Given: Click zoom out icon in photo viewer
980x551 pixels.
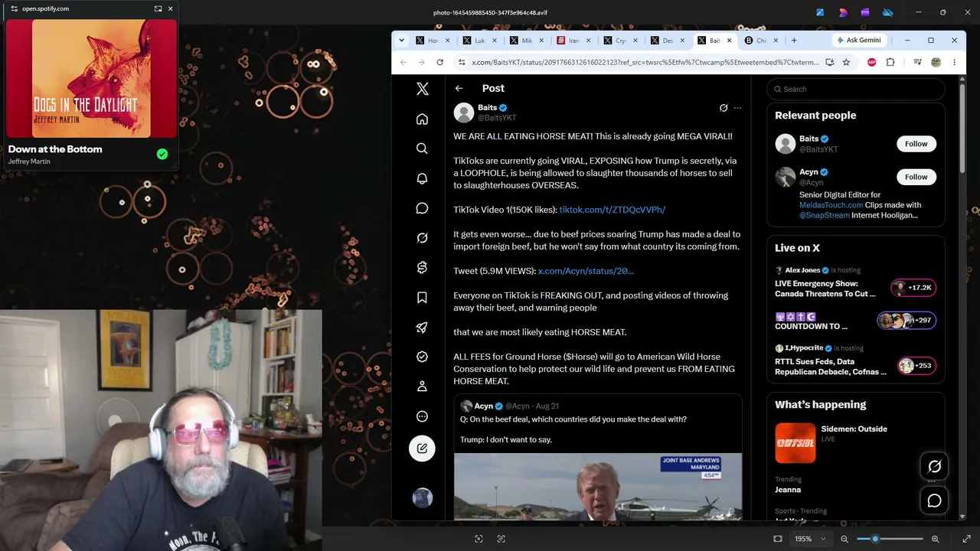Looking at the screenshot, I should coord(844,539).
